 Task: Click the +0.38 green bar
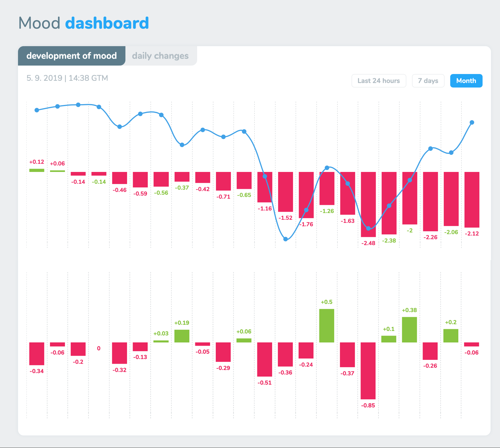(409, 330)
